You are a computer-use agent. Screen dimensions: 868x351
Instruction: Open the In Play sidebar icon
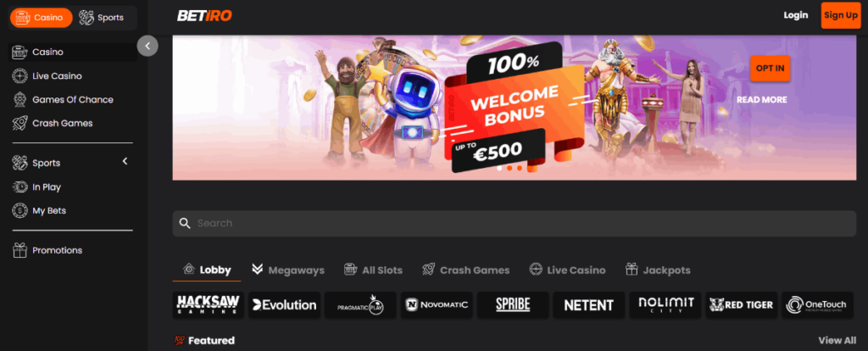click(x=20, y=187)
